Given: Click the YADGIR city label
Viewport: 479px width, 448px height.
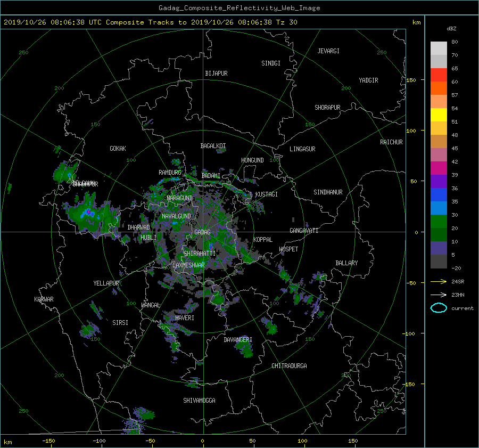Looking at the screenshot, I should point(368,80).
